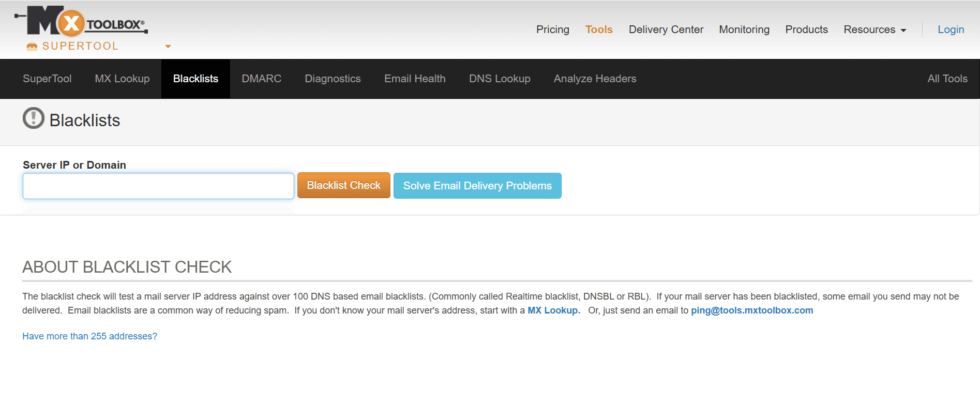The height and width of the screenshot is (417, 980).
Task: Open 'Have more than 255 addresses?' link
Action: (x=89, y=336)
